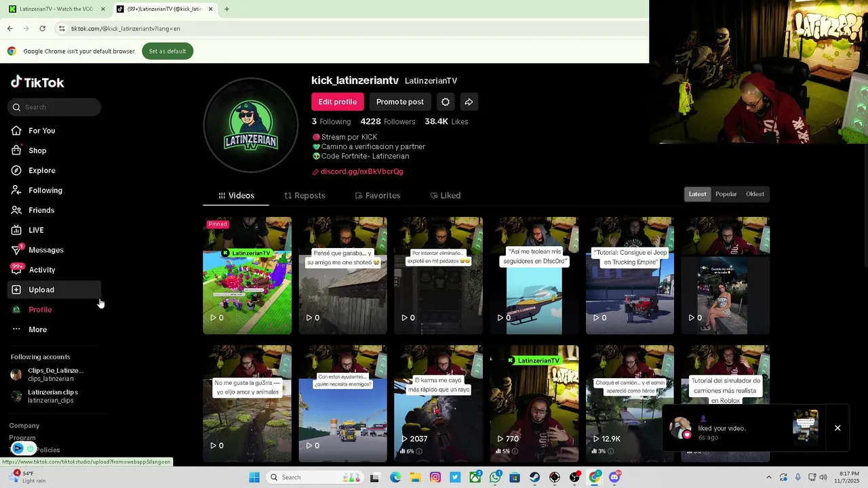Open the 'Por intentar eliminarlo' video
The image size is (868, 488).
[x=438, y=275]
